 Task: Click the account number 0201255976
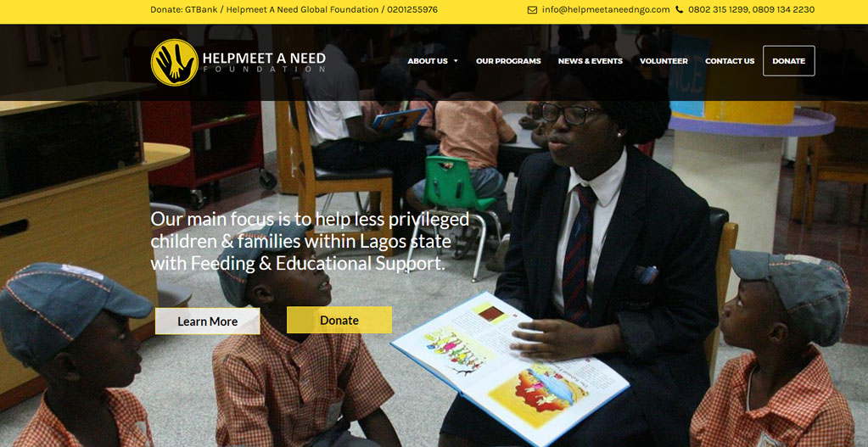412,10
